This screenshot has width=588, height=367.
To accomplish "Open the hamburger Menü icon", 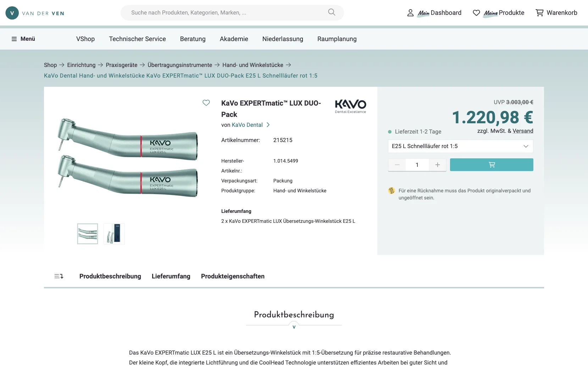I will click(x=14, y=39).
